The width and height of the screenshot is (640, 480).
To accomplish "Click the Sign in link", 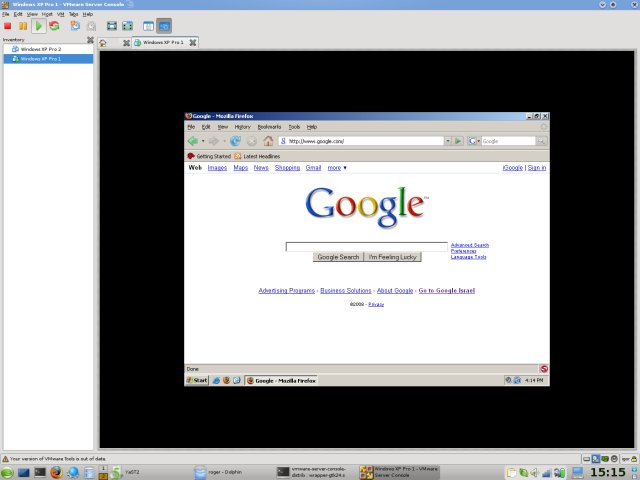I will [537, 168].
